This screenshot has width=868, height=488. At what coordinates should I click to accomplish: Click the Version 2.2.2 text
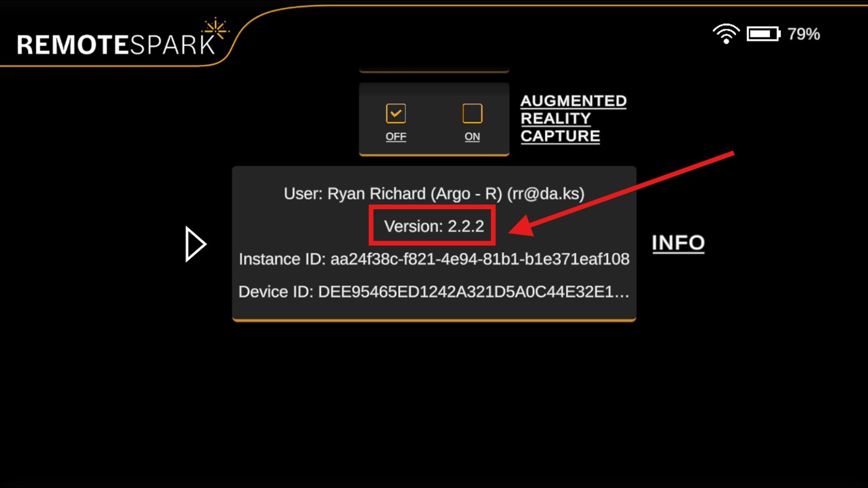434,226
